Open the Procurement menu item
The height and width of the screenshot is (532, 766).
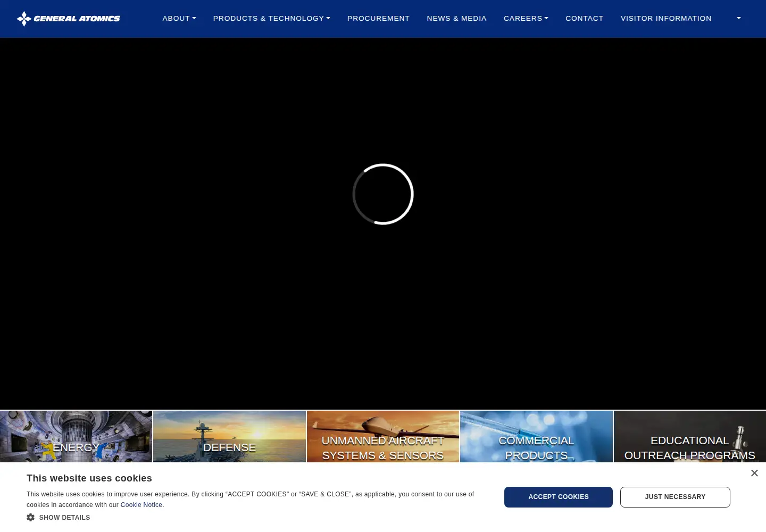(x=378, y=19)
